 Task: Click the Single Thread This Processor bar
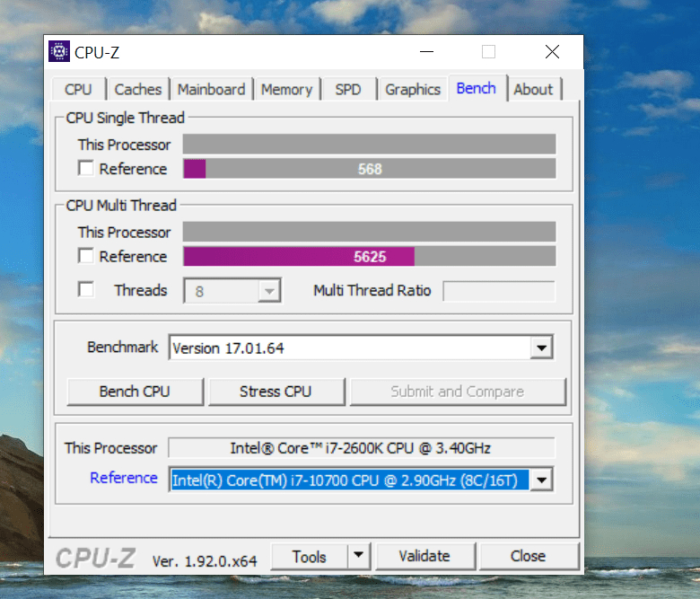(x=370, y=145)
